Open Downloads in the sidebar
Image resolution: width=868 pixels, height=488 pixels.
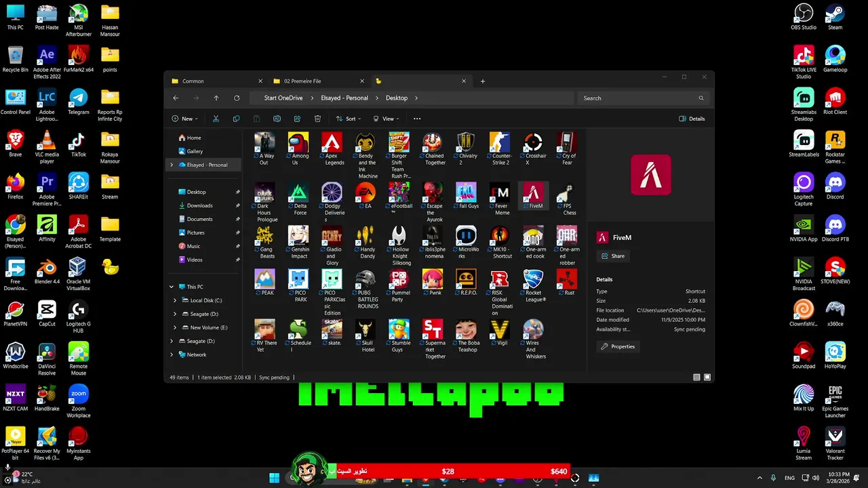click(200, 205)
